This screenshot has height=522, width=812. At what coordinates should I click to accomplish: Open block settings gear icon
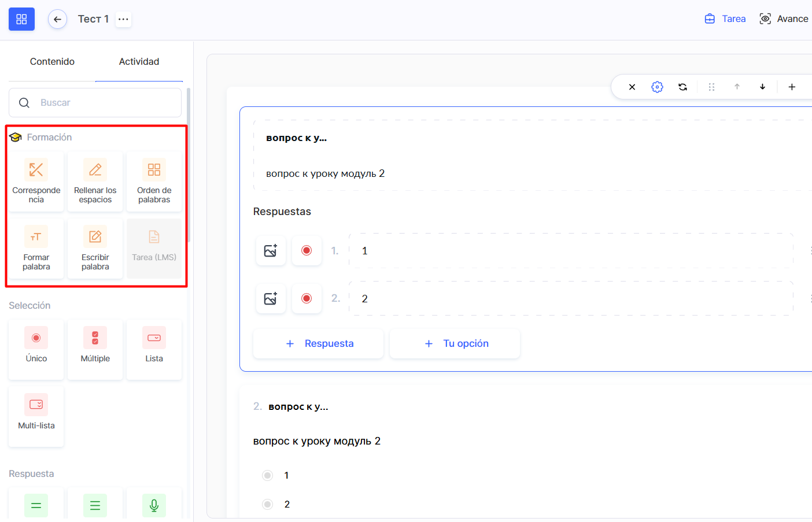click(657, 87)
